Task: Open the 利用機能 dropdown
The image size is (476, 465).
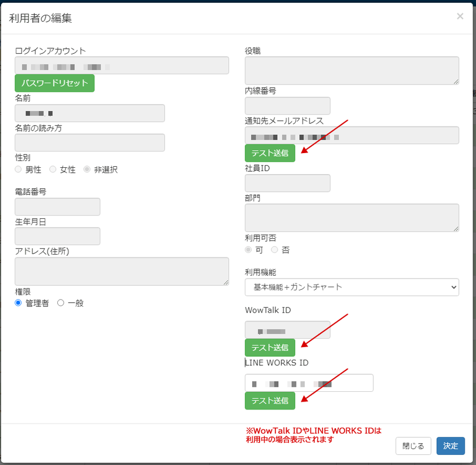Action: tap(351, 287)
